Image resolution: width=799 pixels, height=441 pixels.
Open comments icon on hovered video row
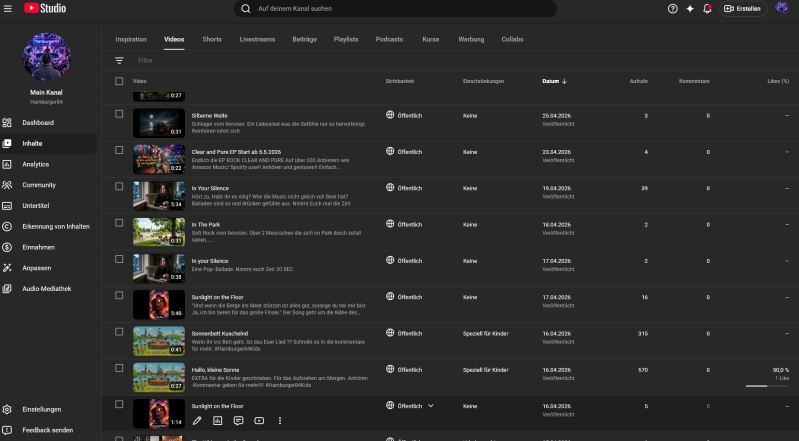(238, 421)
